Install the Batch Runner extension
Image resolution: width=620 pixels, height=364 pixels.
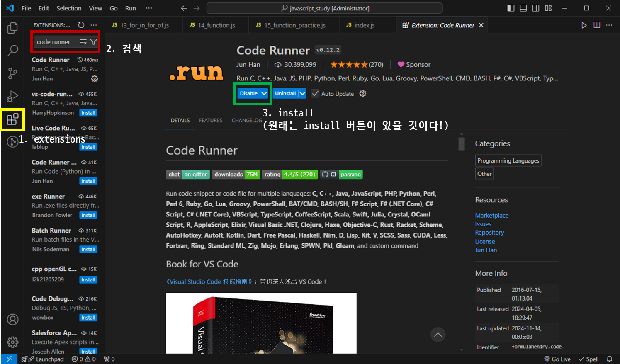click(88, 250)
